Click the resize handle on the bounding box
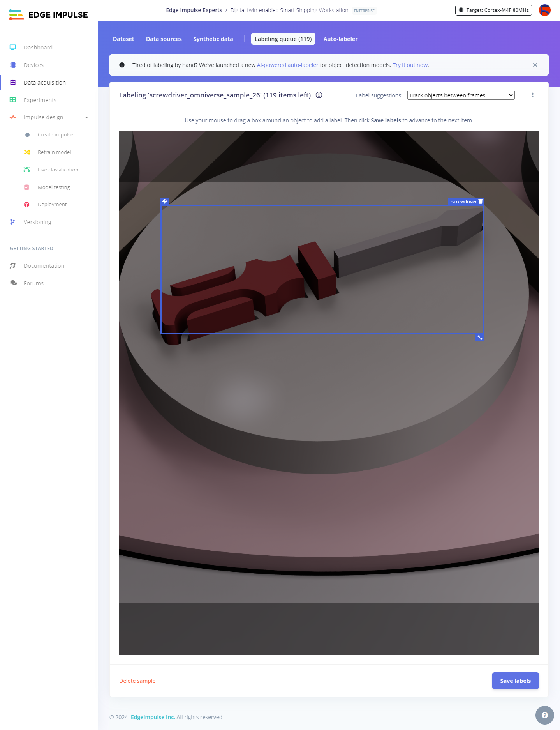 point(480,338)
